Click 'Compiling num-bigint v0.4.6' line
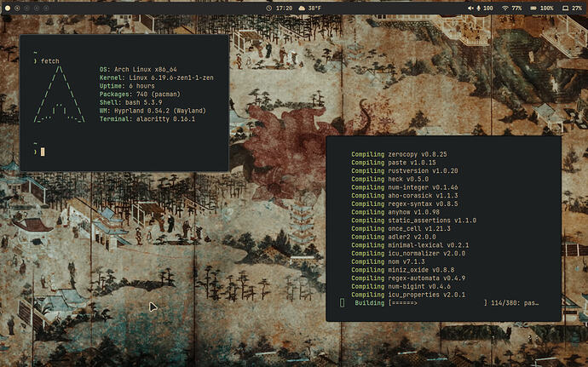Image resolution: width=588 pixels, height=367 pixels. [401, 286]
